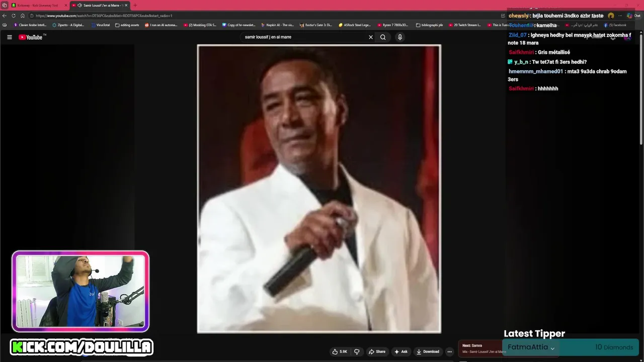Dislike the video with thumbs down
Viewport: 644px width, 362px height.
click(357, 352)
